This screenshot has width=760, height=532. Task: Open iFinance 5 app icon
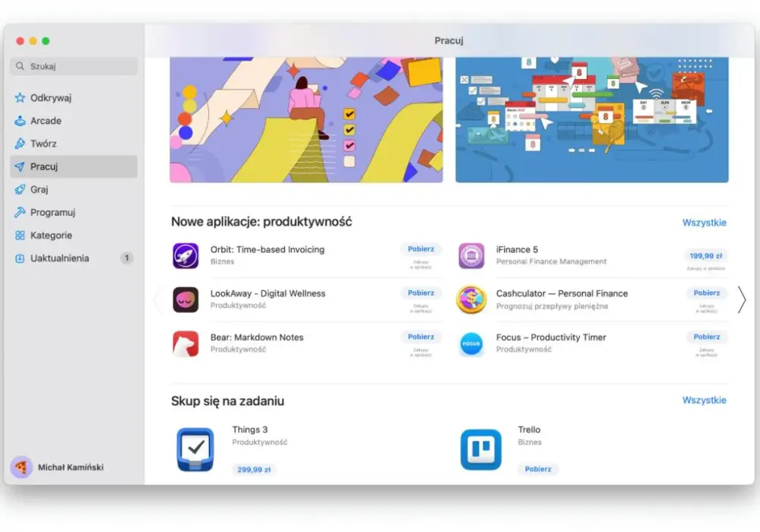tap(471, 255)
